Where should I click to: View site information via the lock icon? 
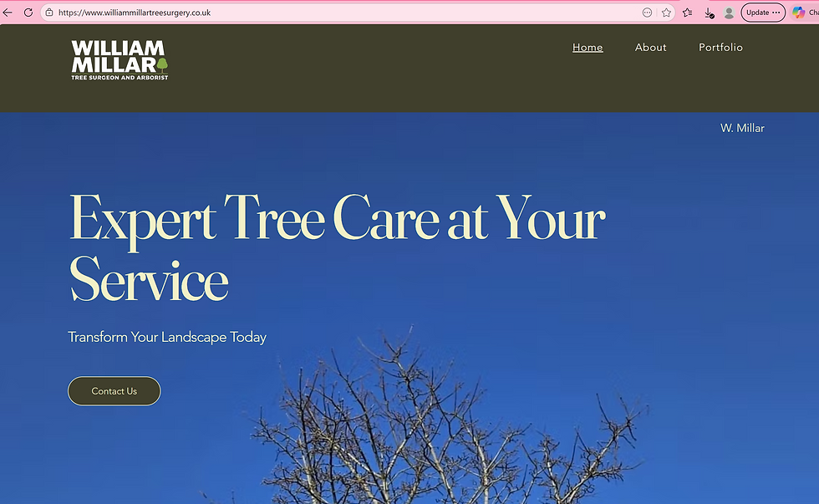tap(49, 13)
